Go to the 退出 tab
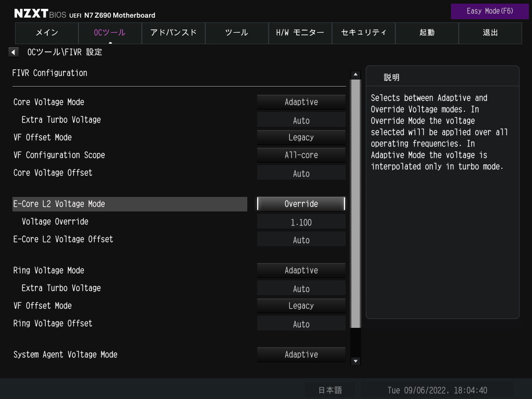Viewport: 532px width, 399px height. click(x=490, y=33)
